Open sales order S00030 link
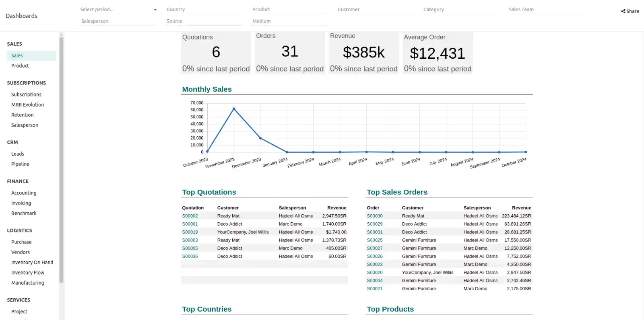 pos(375,216)
